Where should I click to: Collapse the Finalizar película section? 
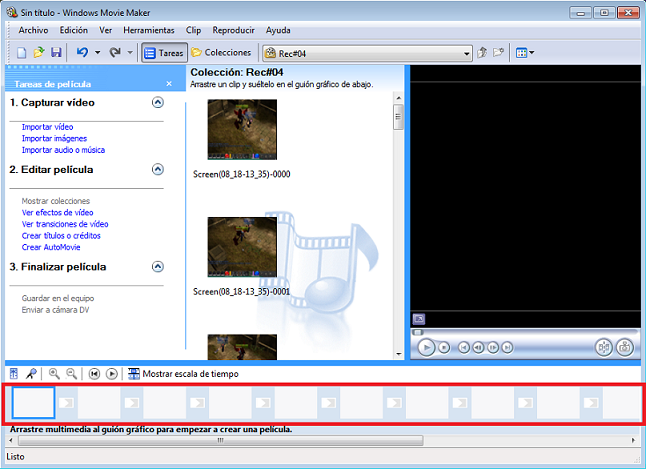tap(158, 267)
